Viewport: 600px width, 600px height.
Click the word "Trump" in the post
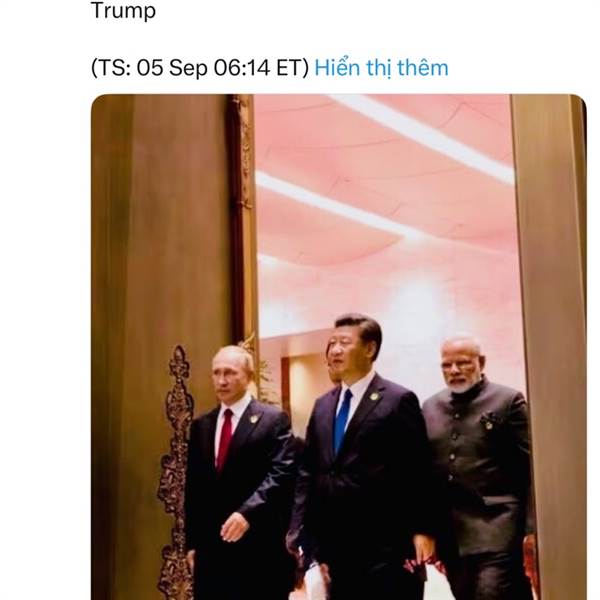pos(123,10)
